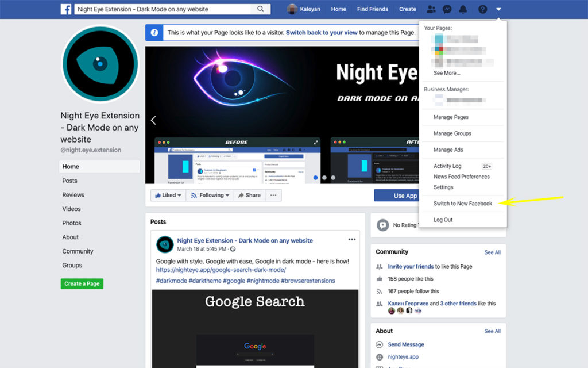The image size is (588, 368).
Task: Open the Following dropdown button
Action: click(210, 195)
